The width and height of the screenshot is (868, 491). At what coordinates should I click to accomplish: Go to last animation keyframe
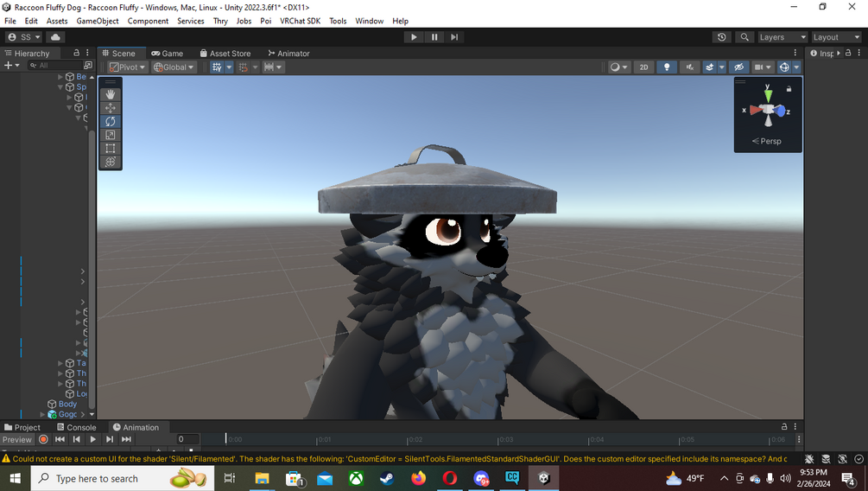[x=126, y=439]
